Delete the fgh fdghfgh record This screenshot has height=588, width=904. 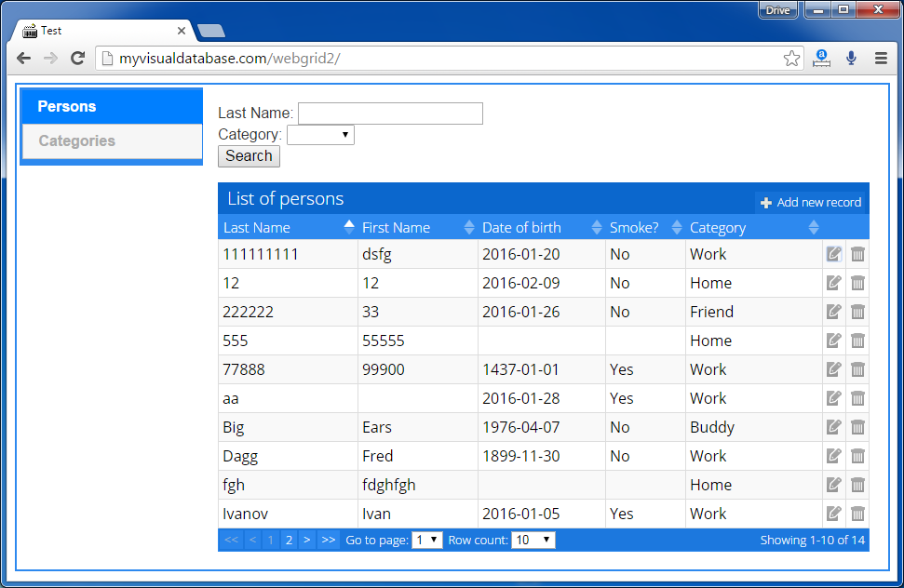tap(857, 485)
